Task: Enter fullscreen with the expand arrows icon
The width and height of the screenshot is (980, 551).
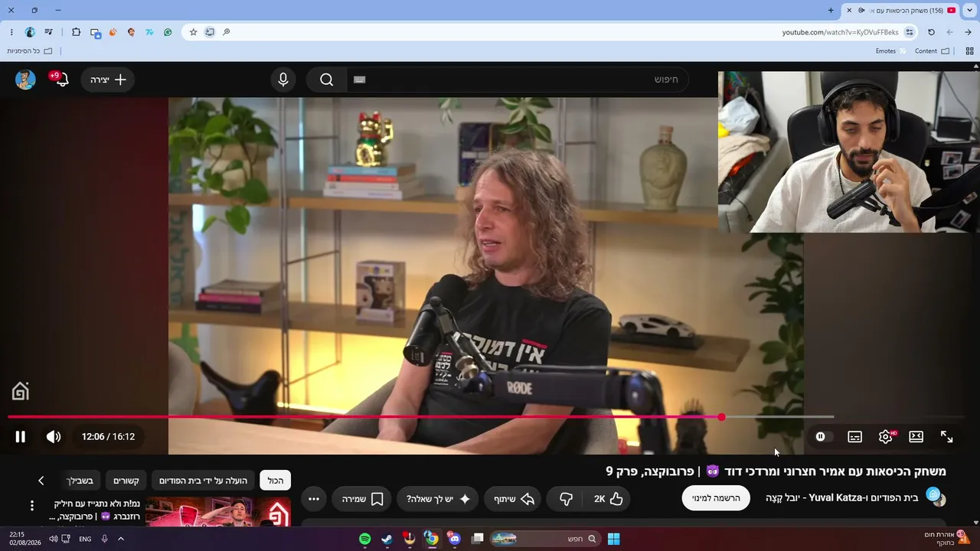Action: pyautogui.click(x=947, y=437)
